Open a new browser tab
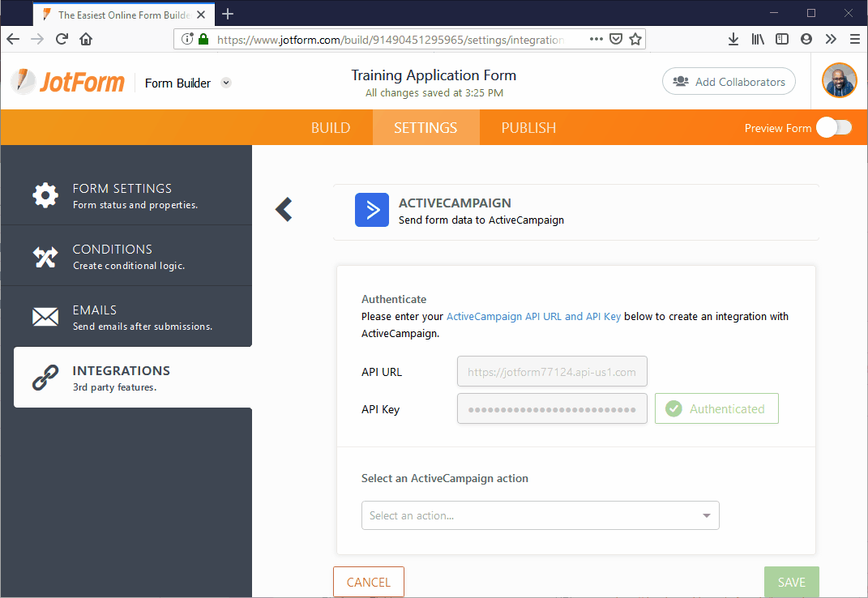This screenshot has width=868, height=598. click(228, 14)
